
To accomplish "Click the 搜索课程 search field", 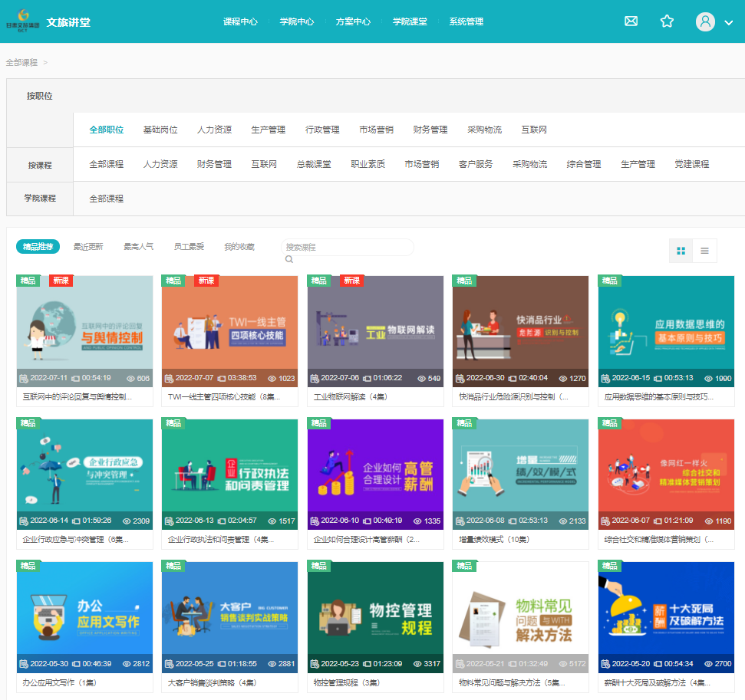I will click(347, 247).
